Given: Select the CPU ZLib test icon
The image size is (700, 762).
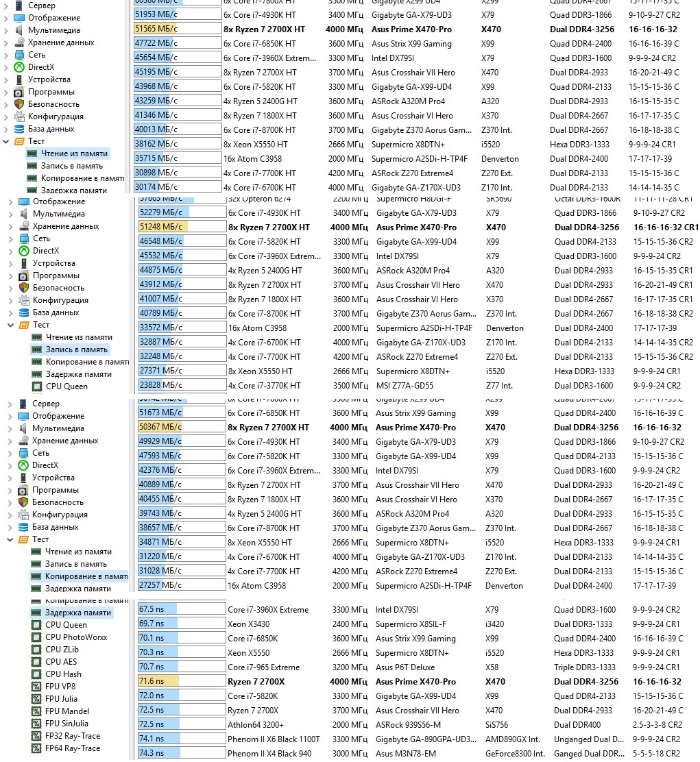Looking at the screenshot, I should [36, 649].
